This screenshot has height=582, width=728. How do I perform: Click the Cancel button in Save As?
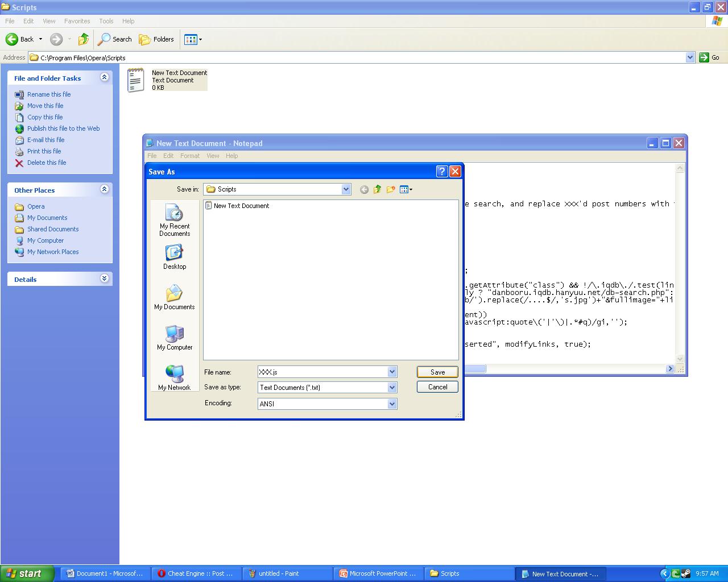tap(437, 387)
